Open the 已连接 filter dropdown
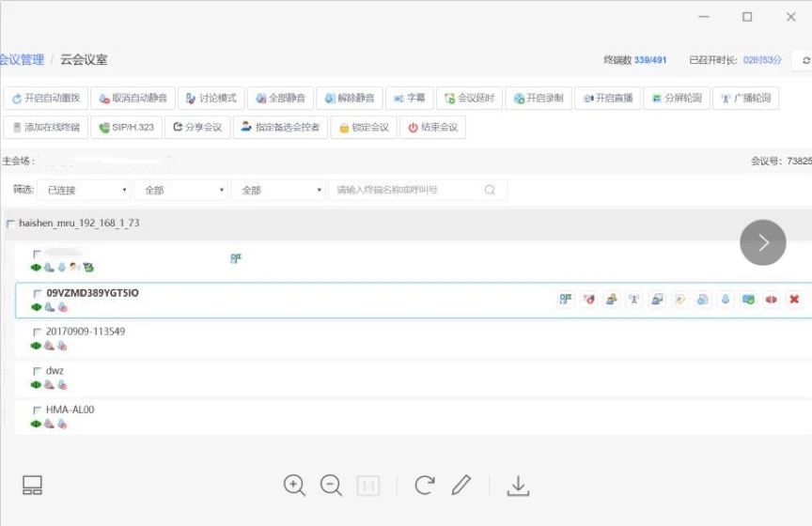The image size is (812, 526). pos(84,190)
